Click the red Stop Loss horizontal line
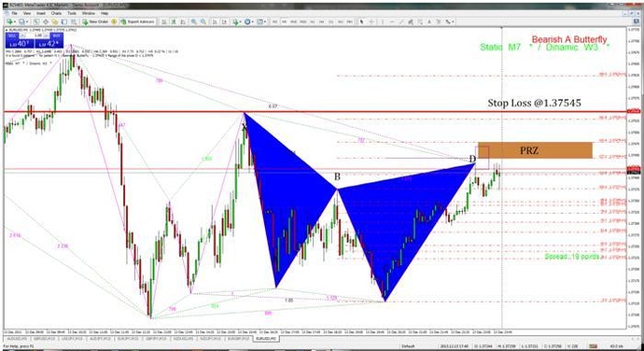This screenshot has height=351, width=644. (316, 111)
